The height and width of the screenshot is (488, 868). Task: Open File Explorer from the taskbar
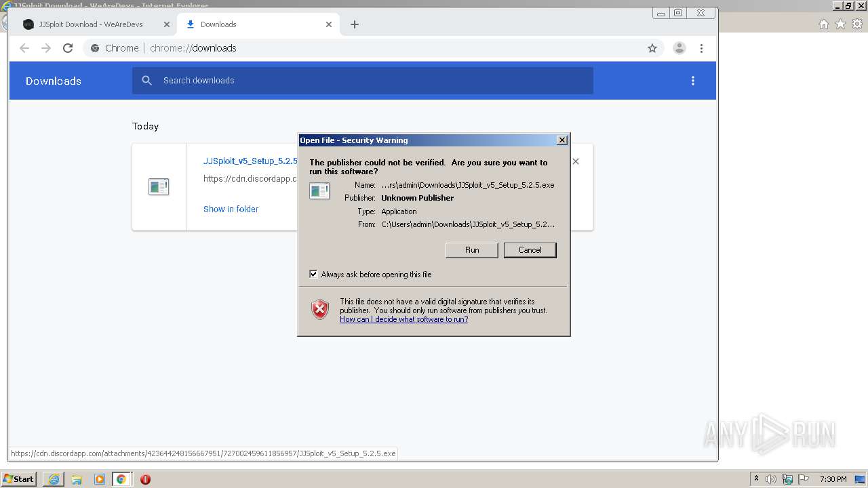77,479
